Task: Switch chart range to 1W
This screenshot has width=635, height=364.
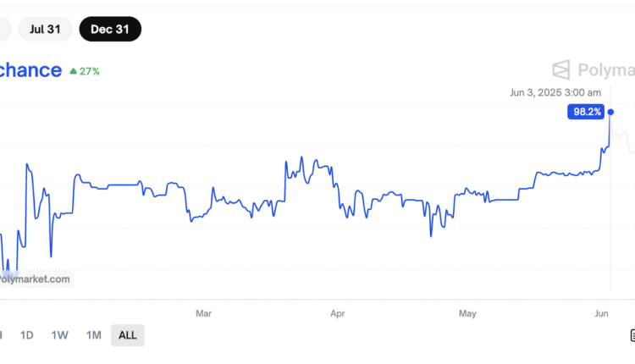Action: click(59, 335)
